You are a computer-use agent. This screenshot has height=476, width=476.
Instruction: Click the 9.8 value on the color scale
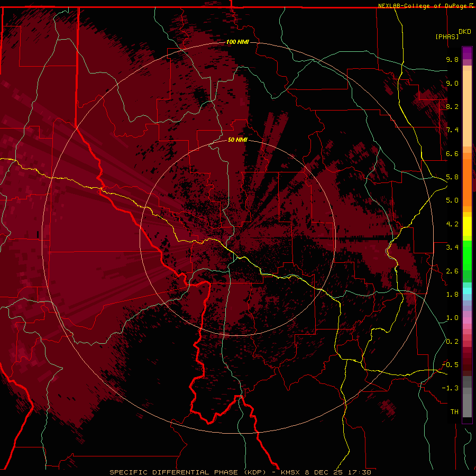452,59
